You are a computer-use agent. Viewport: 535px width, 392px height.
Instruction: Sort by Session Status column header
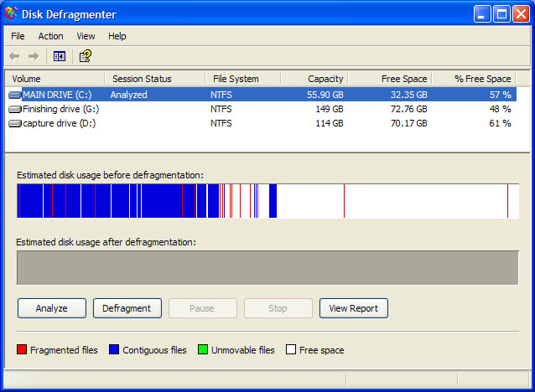(155, 79)
